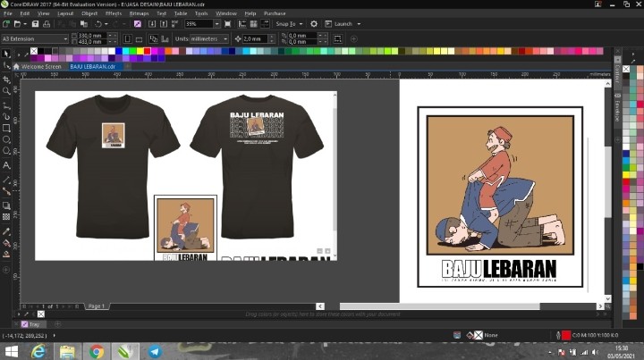644x360 pixels.
Task: Select the Drop Shadow tool
Action: coord(6,205)
